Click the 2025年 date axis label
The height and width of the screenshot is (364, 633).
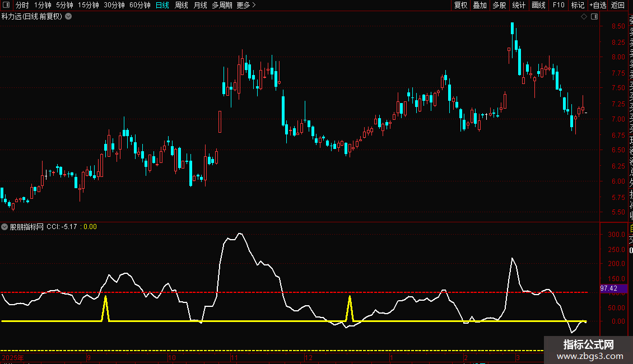tap(13, 357)
